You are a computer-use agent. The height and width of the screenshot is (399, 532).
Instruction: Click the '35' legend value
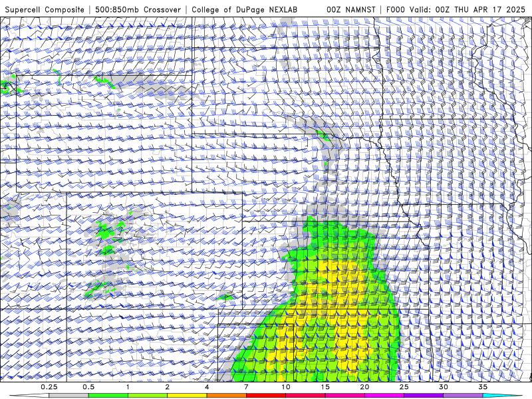[483, 387]
